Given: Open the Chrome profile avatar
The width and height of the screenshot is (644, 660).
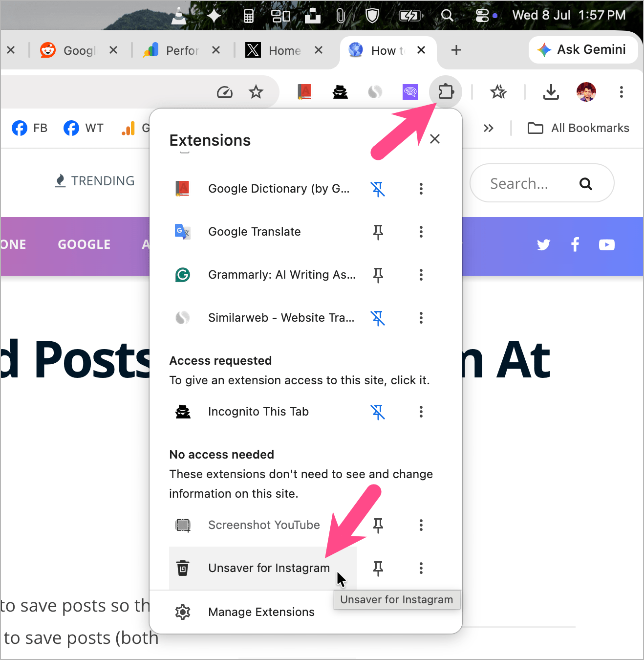Looking at the screenshot, I should (x=586, y=92).
